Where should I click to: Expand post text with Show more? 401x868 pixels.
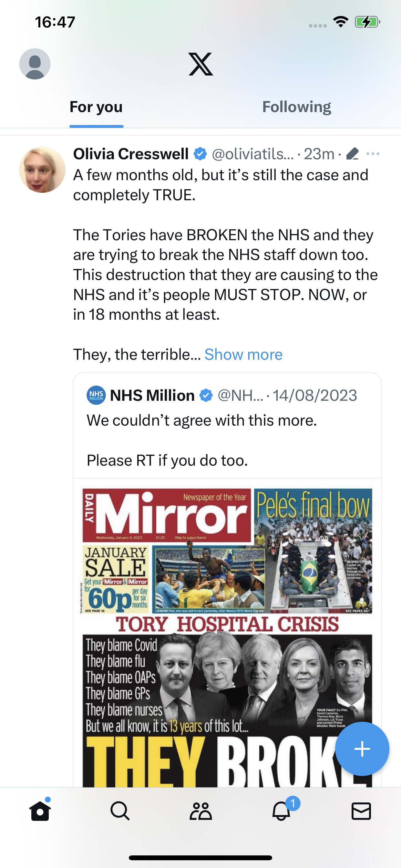(x=243, y=355)
